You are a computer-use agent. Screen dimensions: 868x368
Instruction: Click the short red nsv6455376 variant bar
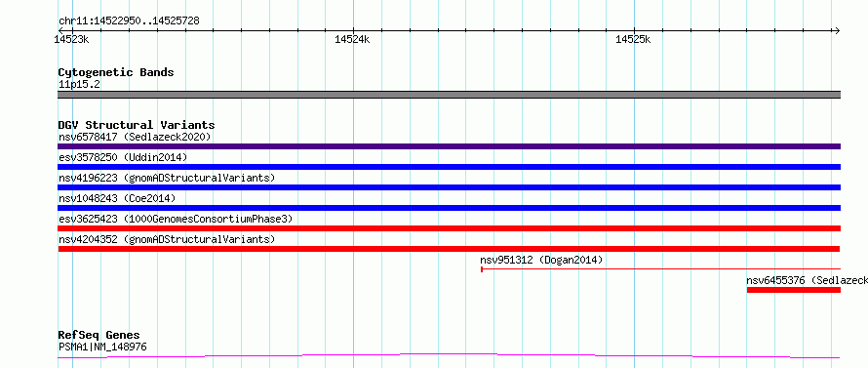click(794, 290)
